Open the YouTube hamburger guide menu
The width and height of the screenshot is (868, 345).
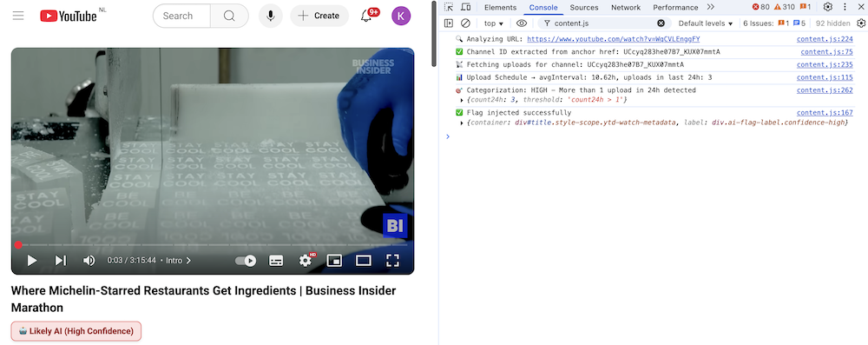[18, 16]
